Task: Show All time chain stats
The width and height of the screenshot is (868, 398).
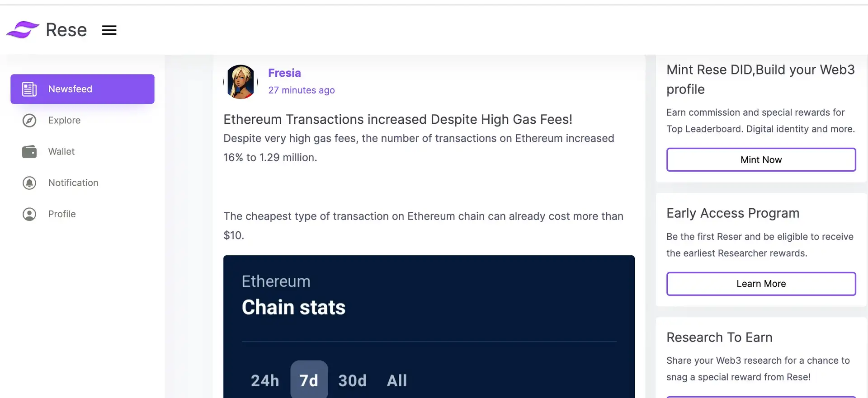Action: pos(396,380)
